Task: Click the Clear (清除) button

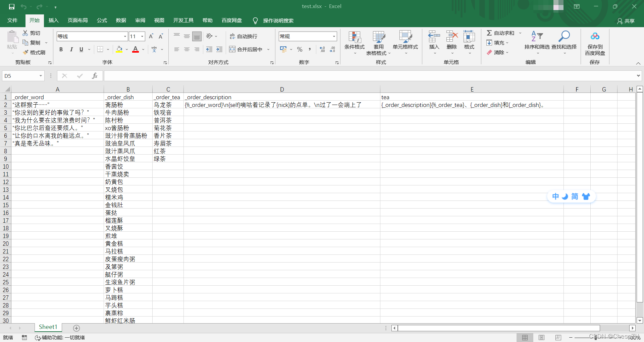Action: point(498,52)
